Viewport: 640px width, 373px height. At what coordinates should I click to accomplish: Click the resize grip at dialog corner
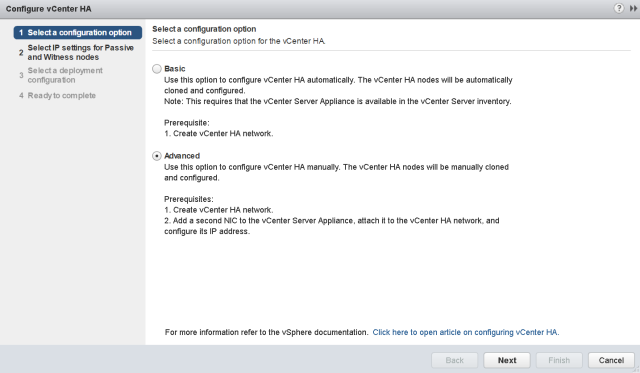636,370
